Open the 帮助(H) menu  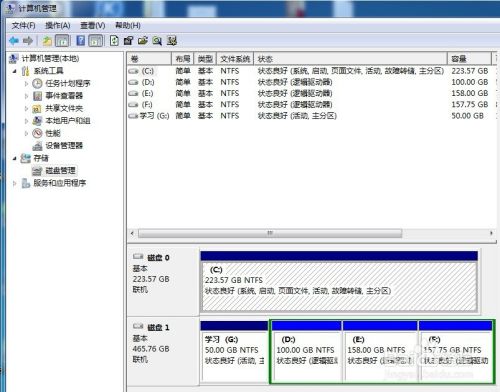coord(128,25)
